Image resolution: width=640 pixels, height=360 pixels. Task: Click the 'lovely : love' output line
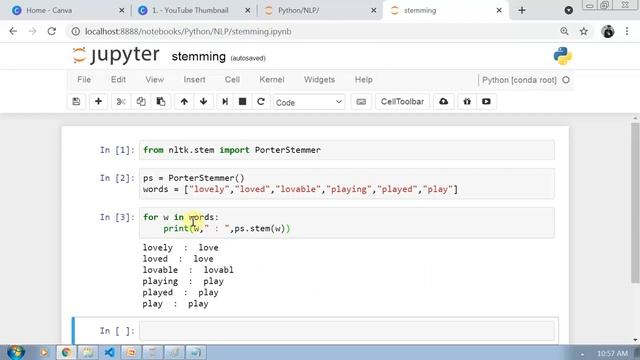[x=180, y=247]
